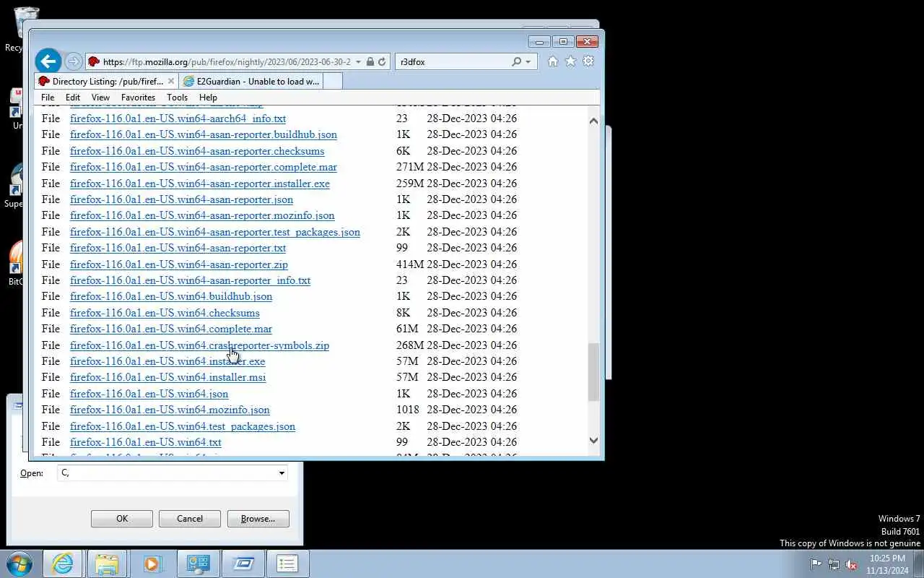
Task: Open File Explorer from taskbar
Action: [106, 564]
